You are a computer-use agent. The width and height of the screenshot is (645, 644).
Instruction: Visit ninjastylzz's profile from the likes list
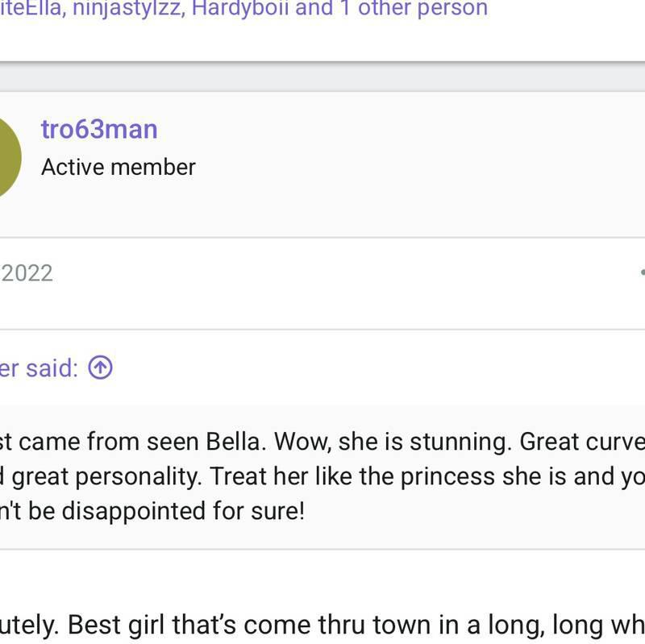(127, 9)
